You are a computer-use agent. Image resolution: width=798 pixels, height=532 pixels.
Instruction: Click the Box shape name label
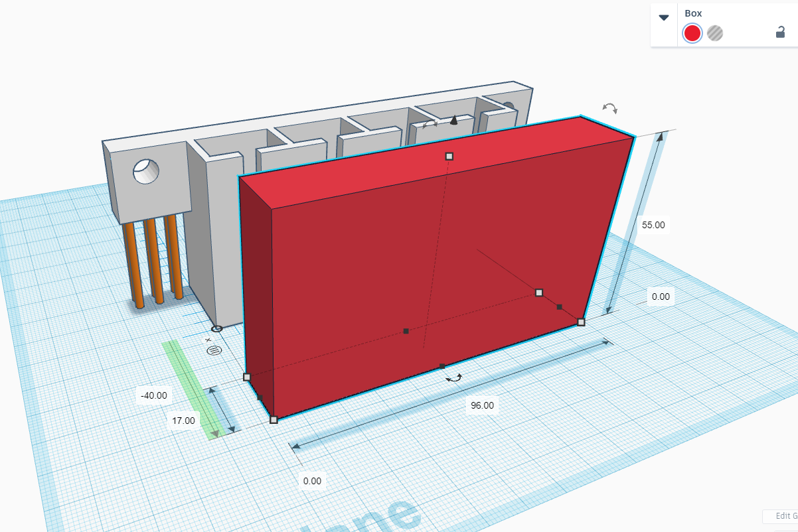click(693, 13)
